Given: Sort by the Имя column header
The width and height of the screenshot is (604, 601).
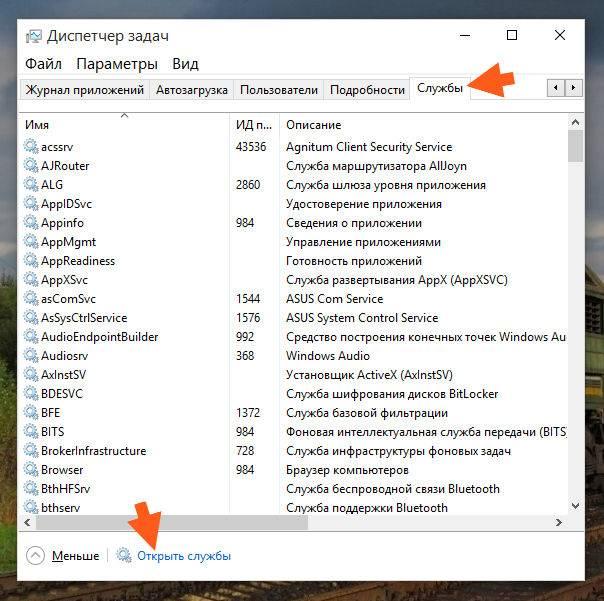Looking at the screenshot, I should pos(124,125).
